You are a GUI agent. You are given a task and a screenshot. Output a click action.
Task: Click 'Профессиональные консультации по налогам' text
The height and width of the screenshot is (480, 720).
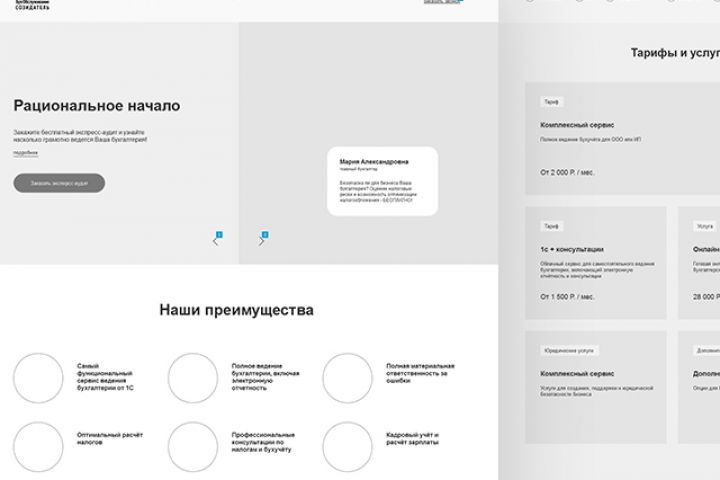click(263, 442)
